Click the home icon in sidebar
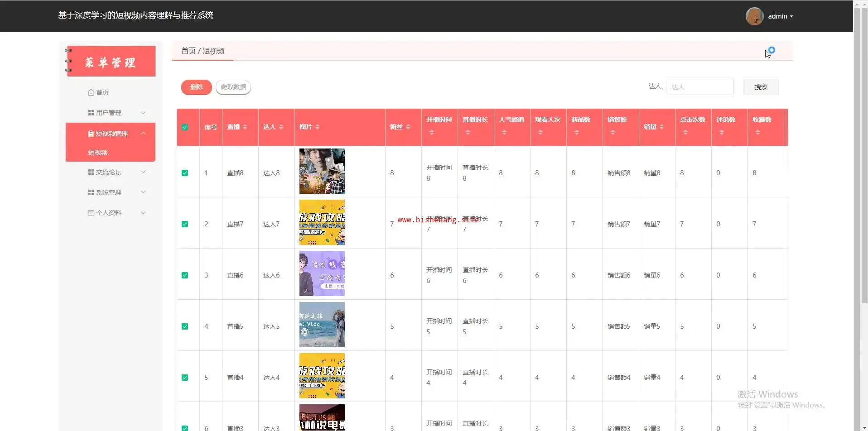Screen dimensions: 868x431 pos(91,92)
